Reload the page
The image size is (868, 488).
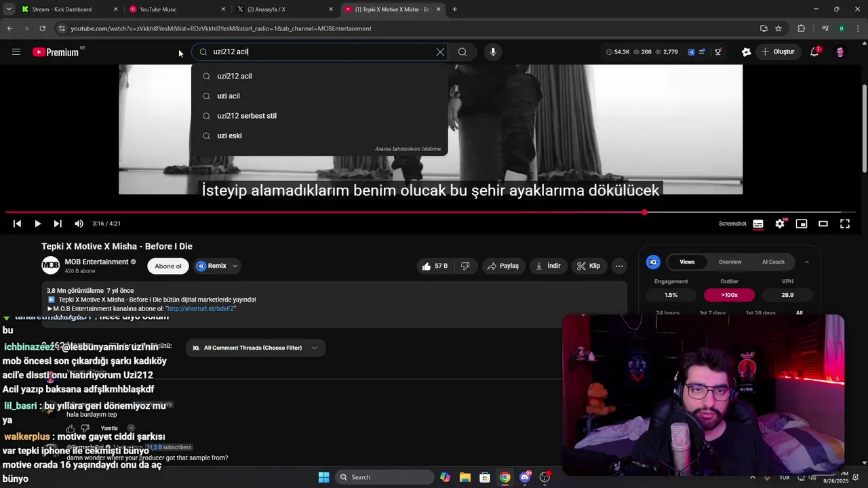click(x=42, y=28)
